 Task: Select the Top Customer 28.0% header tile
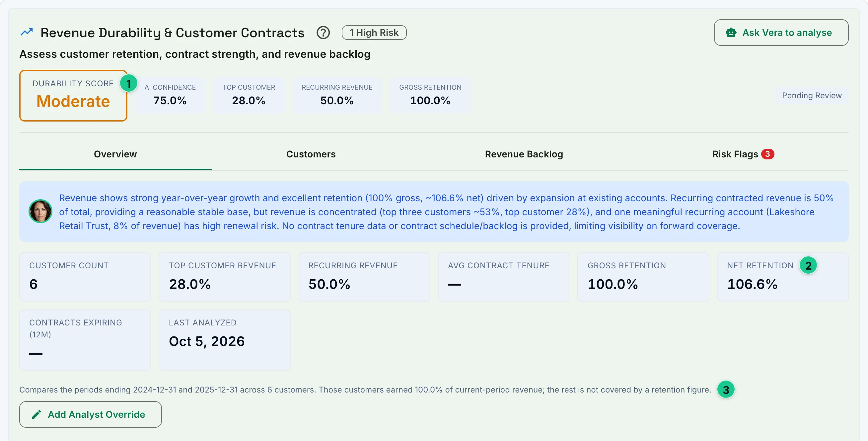point(249,95)
